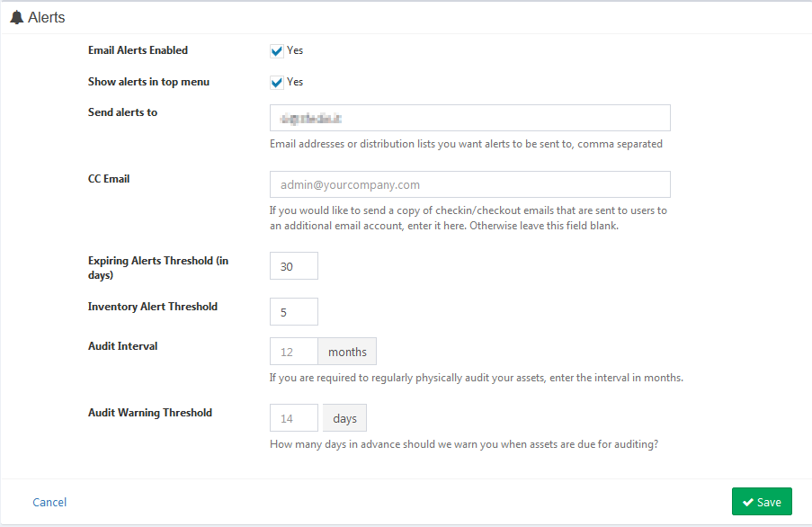This screenshot has height=527, width=812.
Task: Select the CC Email input field
Action: 468,183
